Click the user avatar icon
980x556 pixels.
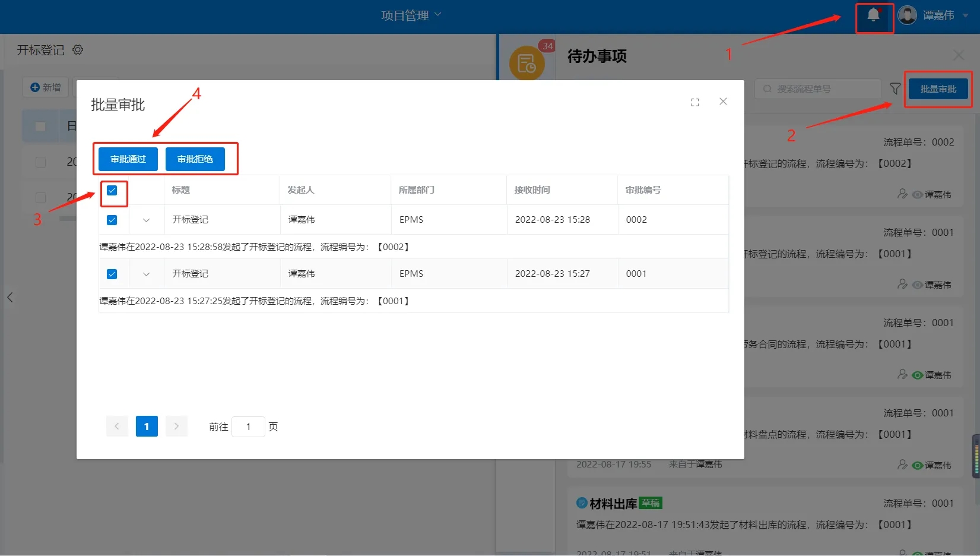point(907,15)
